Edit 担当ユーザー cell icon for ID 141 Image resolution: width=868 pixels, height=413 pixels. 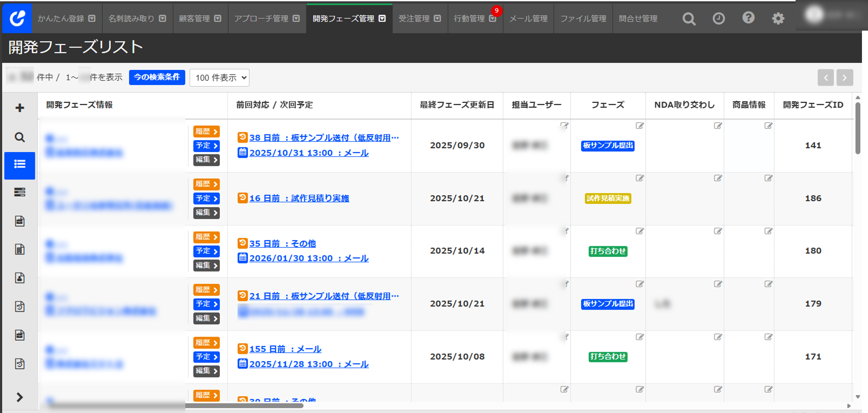[x=564, y=125]
